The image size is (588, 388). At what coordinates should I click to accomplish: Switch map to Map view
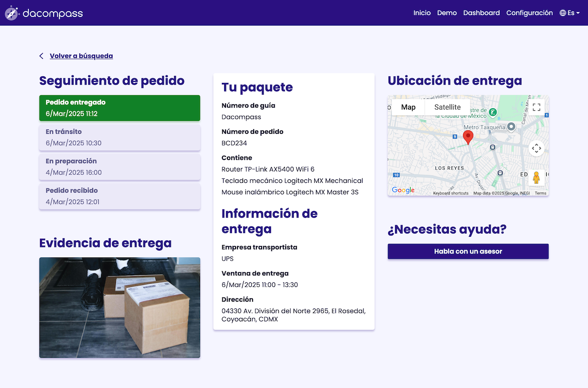408,107
